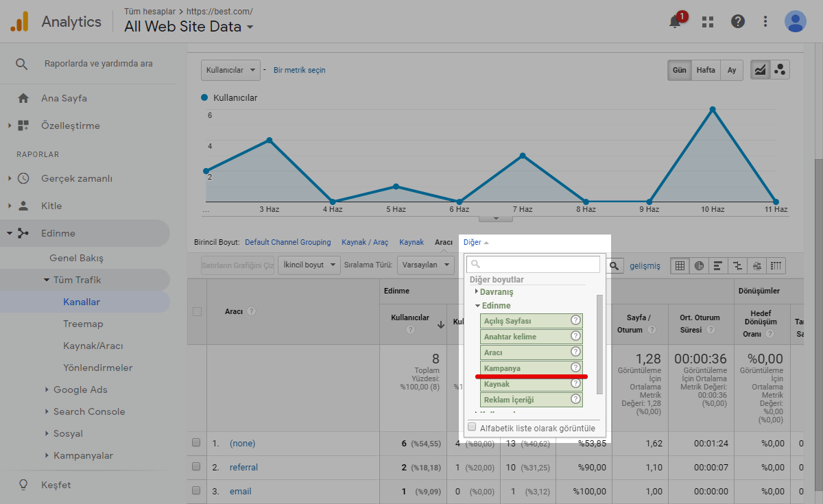The height and width of the screenshot is (504, 823).
Task: Click the help question mark icon
Action: pos(738,21)
